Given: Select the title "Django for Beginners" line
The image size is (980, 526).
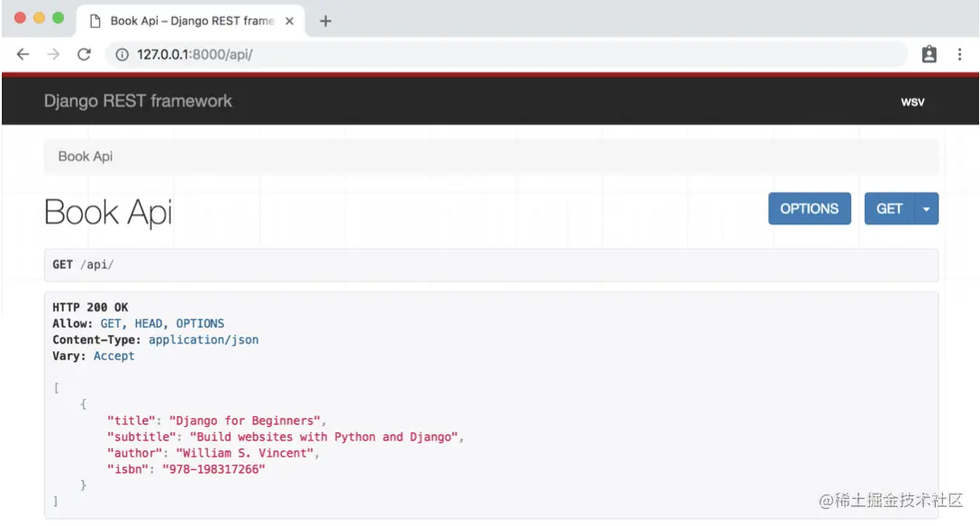Looking at the screenshot, I should [x=216, y=421].
